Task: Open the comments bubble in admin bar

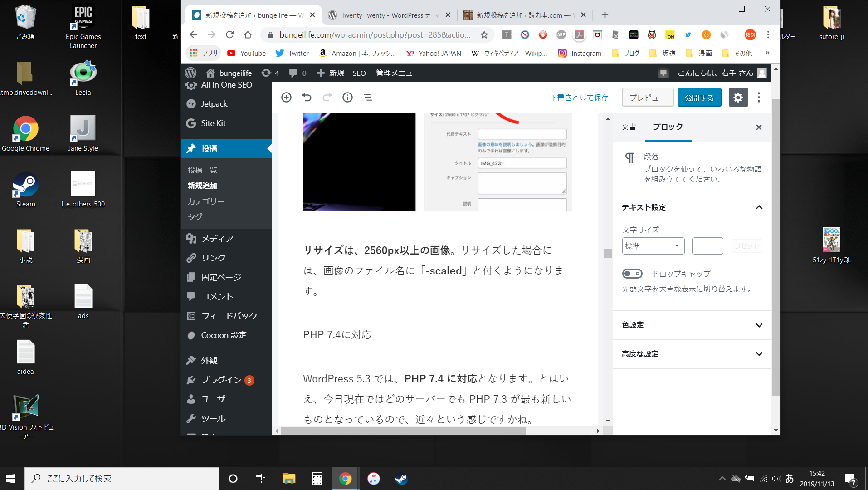Action: (x=297, y=73)
